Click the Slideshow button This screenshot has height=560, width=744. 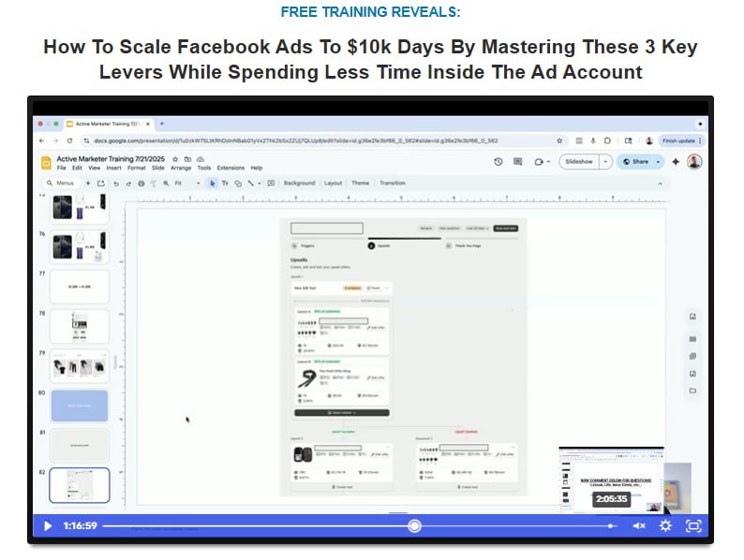pyautogui.click(x=579, y=162)
